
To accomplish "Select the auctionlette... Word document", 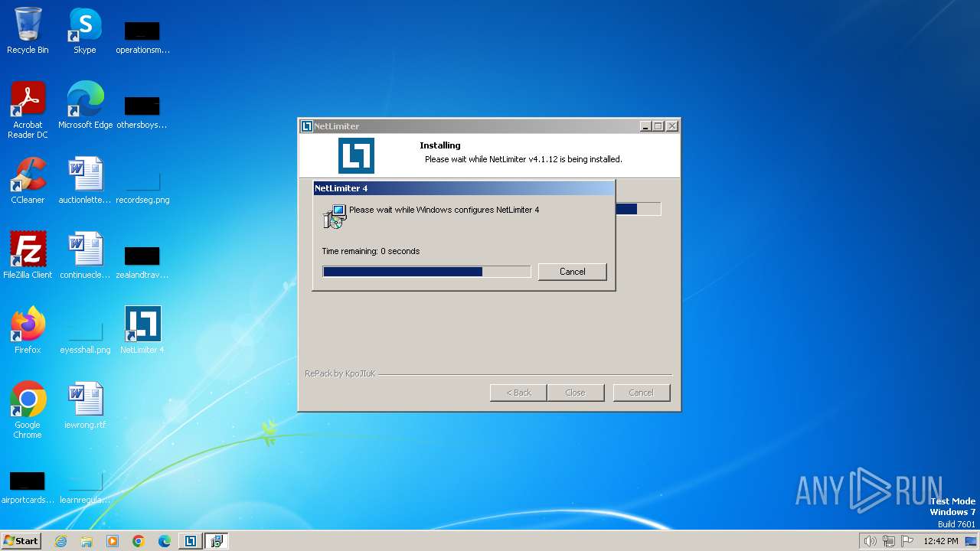I will 85,181.
